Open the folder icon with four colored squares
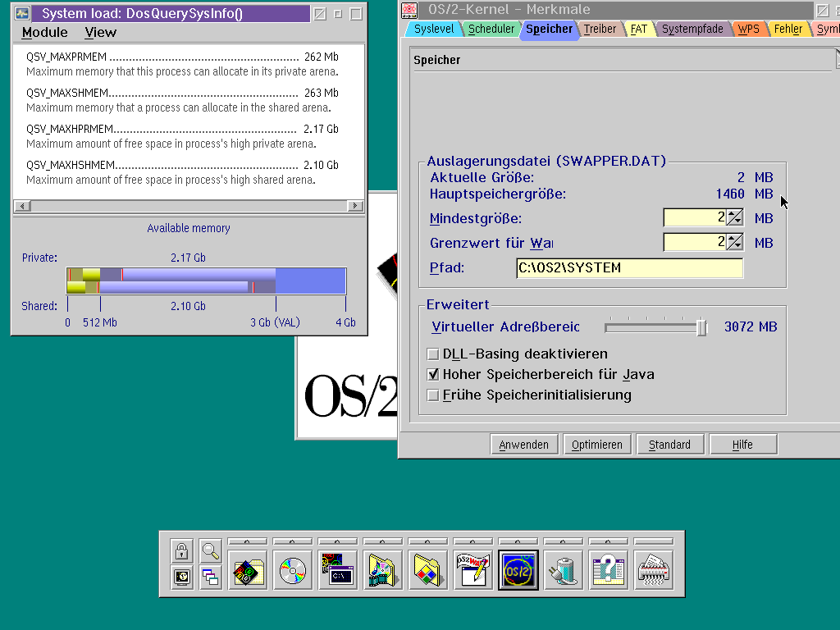 (x=427, y=571)
